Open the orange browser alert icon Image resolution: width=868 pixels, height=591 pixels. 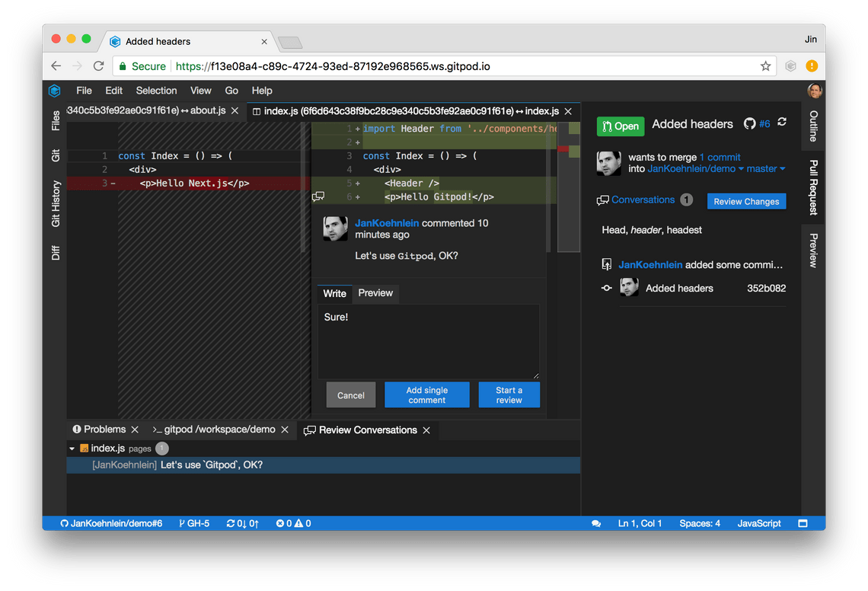812,66
